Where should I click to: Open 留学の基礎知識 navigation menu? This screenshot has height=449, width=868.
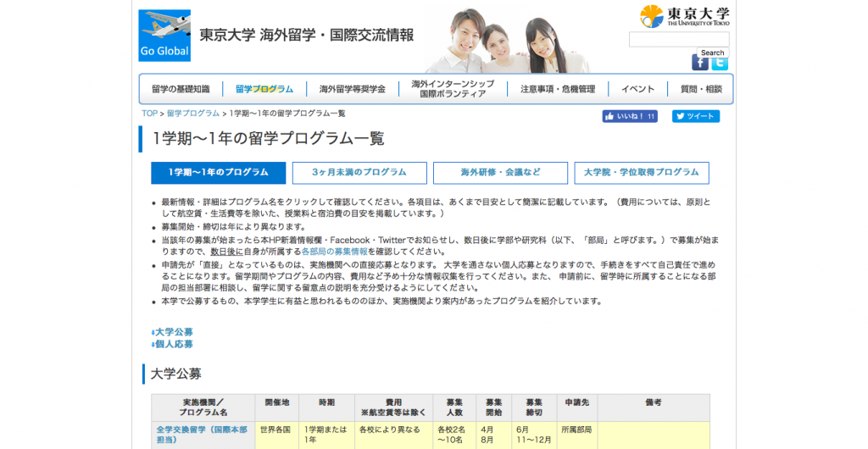click(181, 89)
